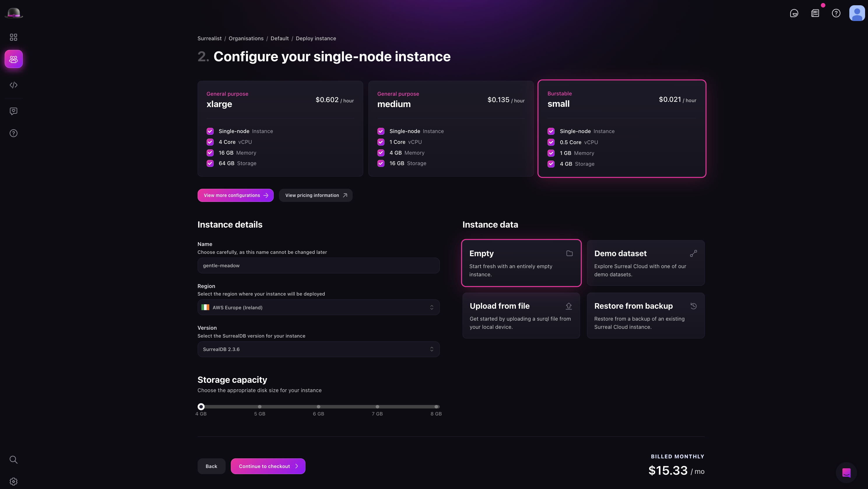
Task: Select the Burstable small instance card
Action: tap(622, 128)
